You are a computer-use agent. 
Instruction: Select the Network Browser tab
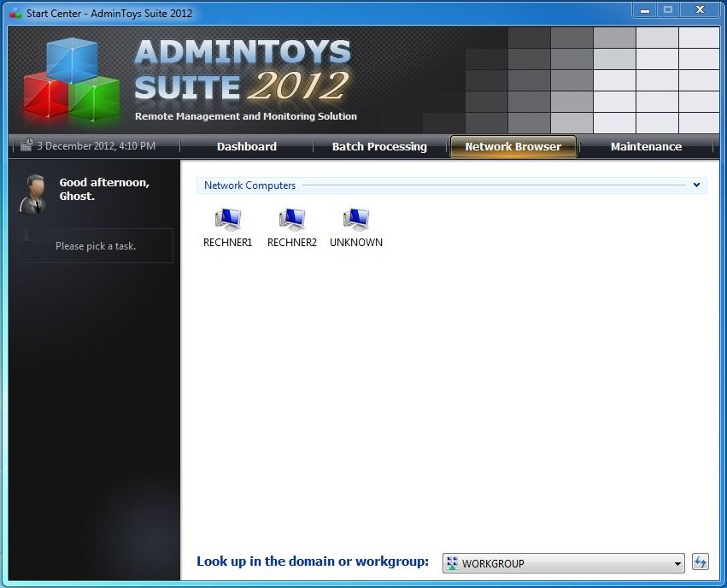coord(513,146)
